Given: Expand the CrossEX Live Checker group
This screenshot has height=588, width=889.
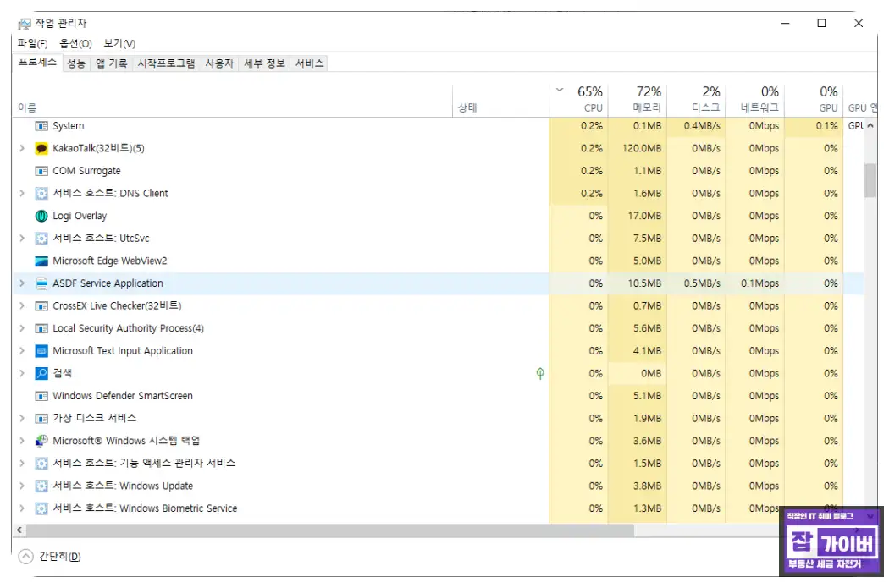Looking at the screenshot, I should tap(22, 306).
